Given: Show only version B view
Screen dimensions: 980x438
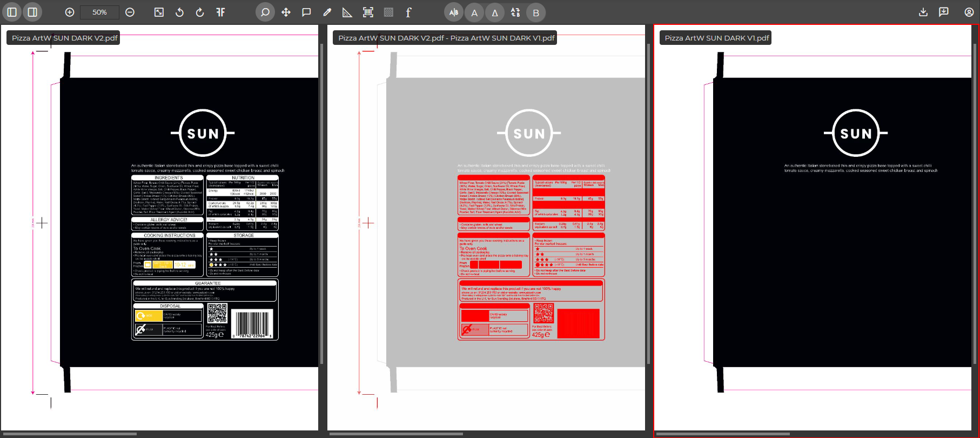Looking at the screenshot, I should (536, 12).
